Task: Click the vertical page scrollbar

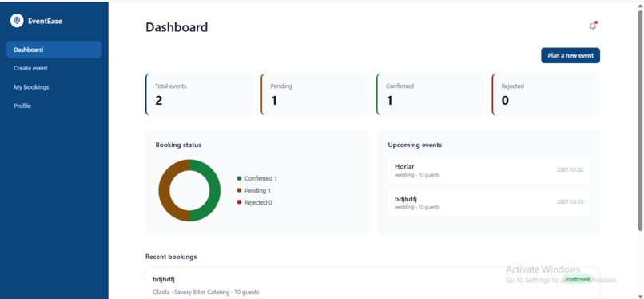Action: (640, 121)
